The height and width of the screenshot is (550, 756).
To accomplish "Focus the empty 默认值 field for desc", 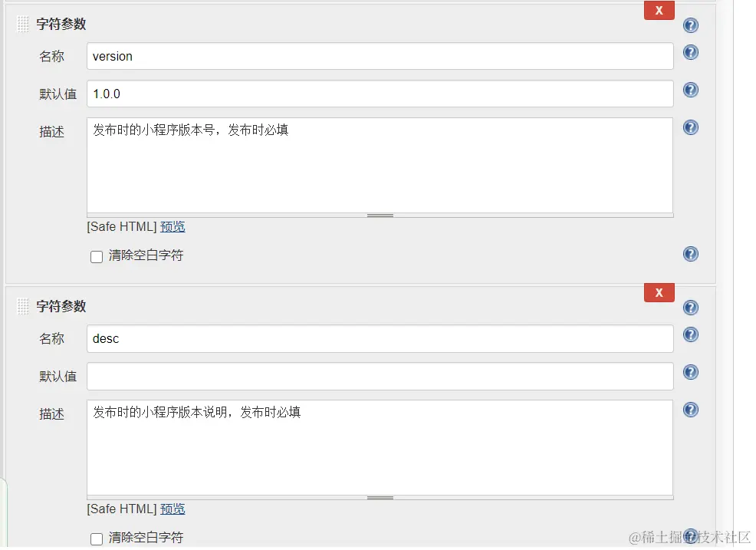I will point(380,377).
